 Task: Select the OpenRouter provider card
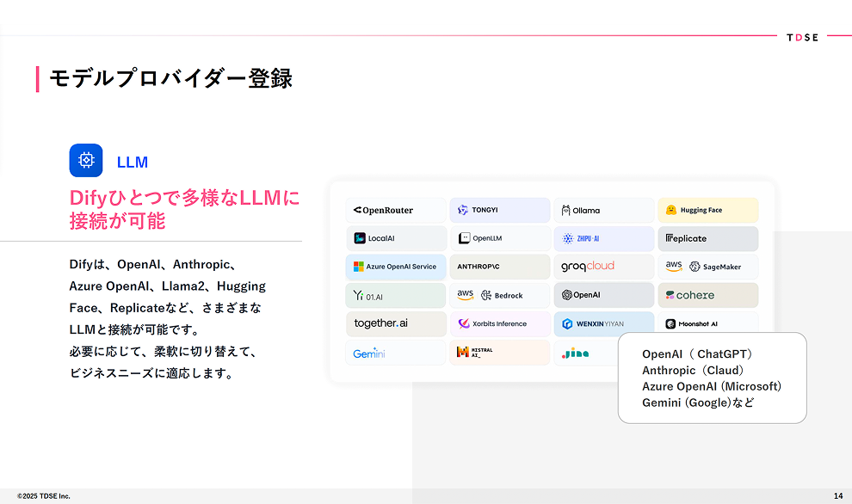[x=396, y=210]
